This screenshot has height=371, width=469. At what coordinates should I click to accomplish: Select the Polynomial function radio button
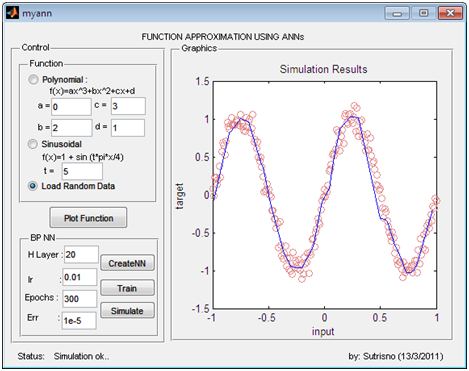pyautogui.click(x=33, y=80)
